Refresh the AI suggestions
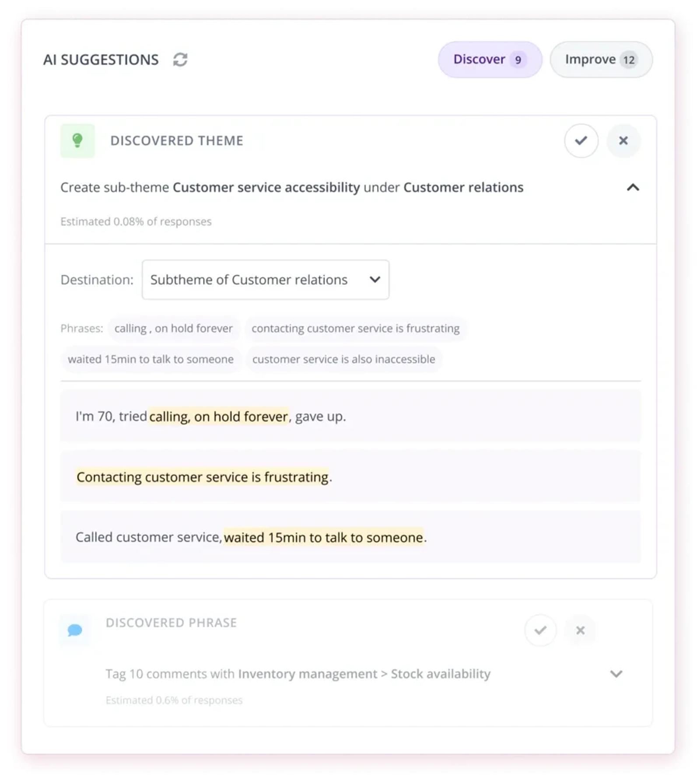The height and width of the screenshot is (781, 700). pyautogui.click(x=180, y=60)
